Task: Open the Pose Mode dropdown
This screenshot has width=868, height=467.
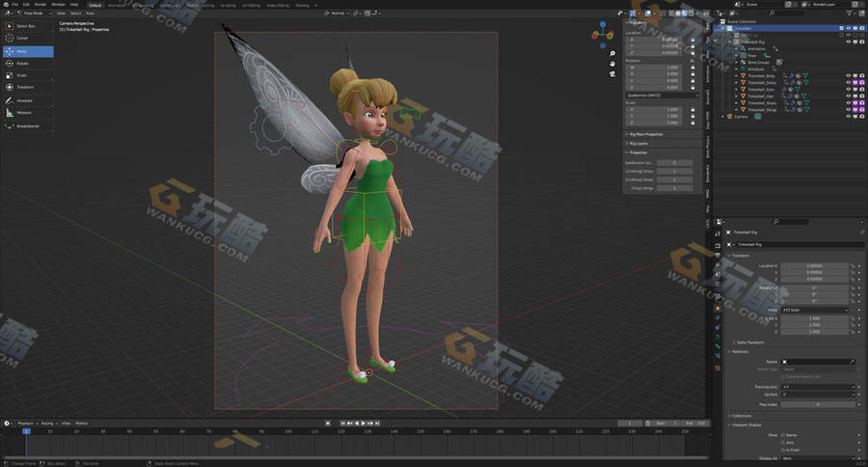Action: point(35,13)
